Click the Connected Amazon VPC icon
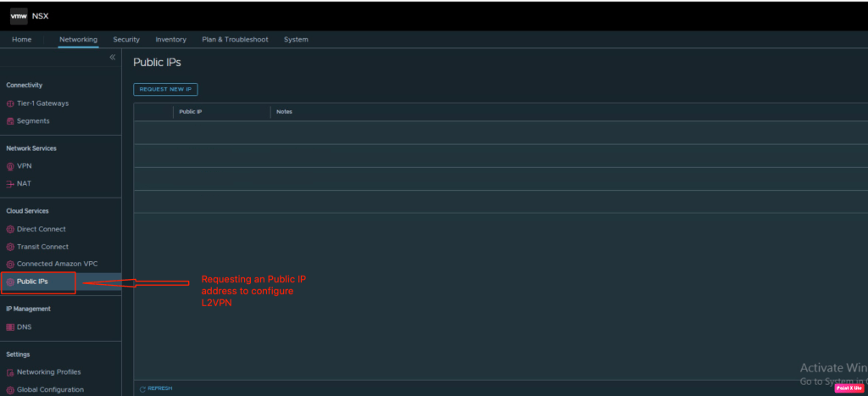The width and height of the screenshot is (868, 396). click(10, 265)
